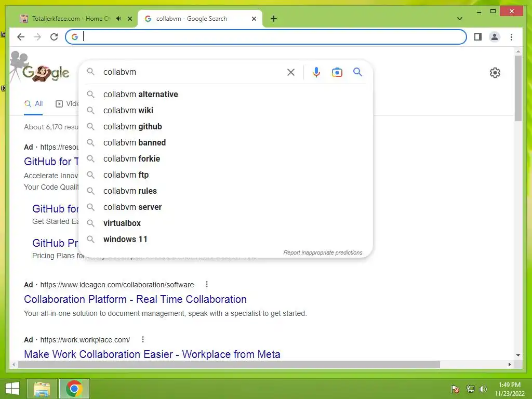532x399 pixels.
Task: Open Make Work Collaboration Easier link
Action: (x=152, y=354)
